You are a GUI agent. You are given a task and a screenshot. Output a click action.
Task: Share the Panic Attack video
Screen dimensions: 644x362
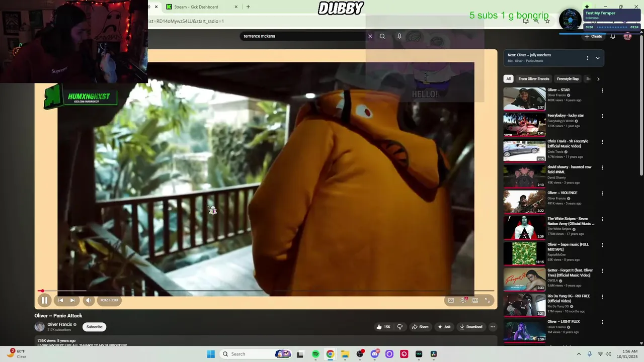point(420,327)
